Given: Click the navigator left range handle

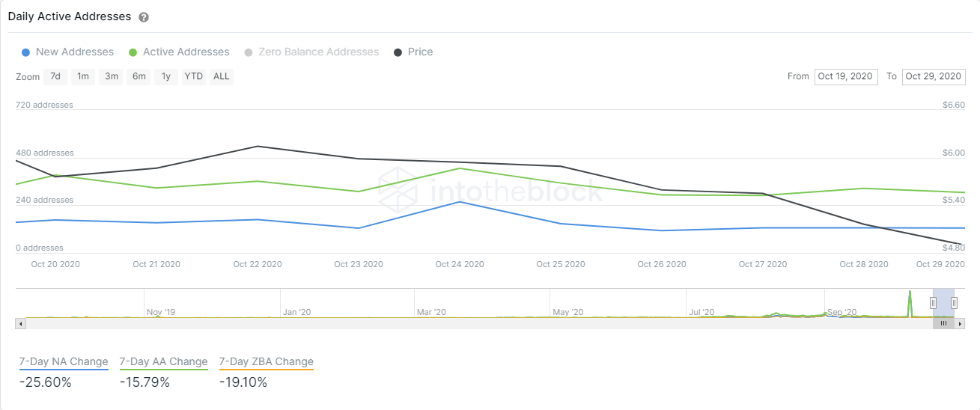Looking at the screenshot, I should [934, 302].
